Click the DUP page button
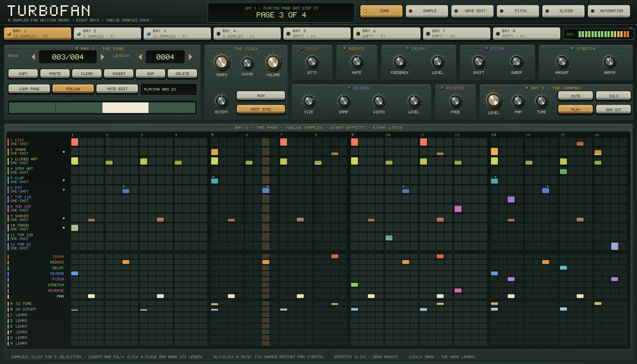The width and height of the screenshot is (637, 364). [x=150, y=74]
